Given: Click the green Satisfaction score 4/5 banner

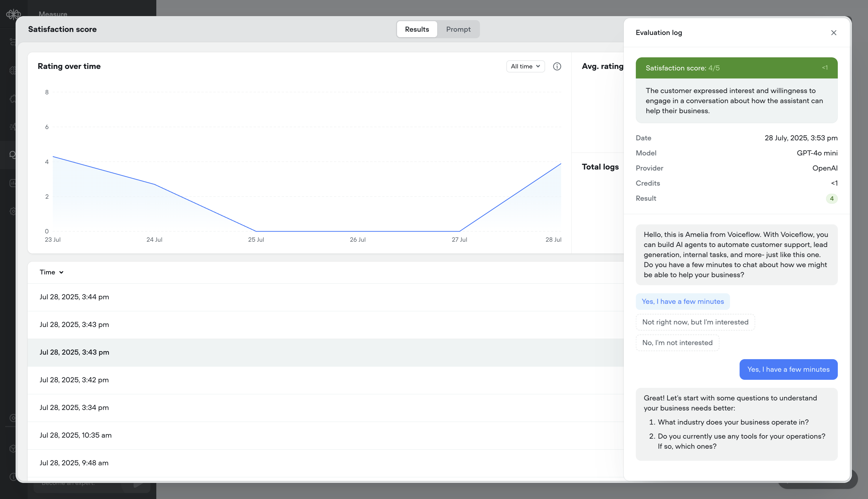Looking at the screenshot, I should pos(737,67).
